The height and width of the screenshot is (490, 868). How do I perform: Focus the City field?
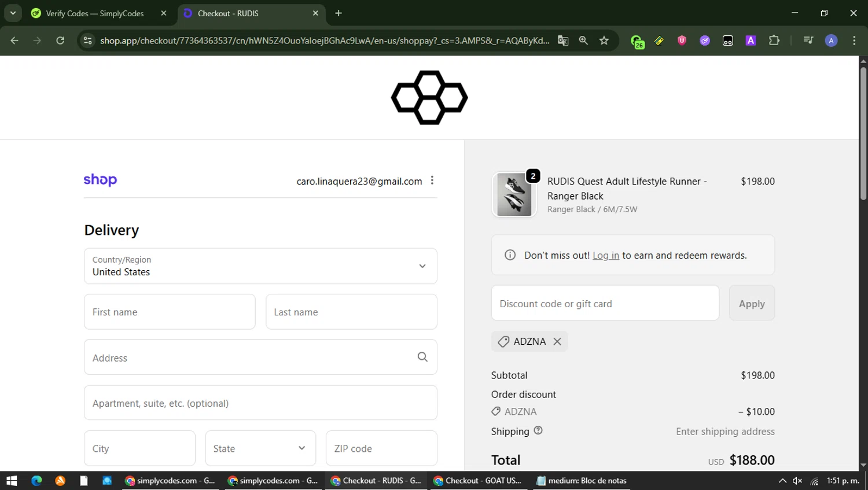(x=139, y=448)
